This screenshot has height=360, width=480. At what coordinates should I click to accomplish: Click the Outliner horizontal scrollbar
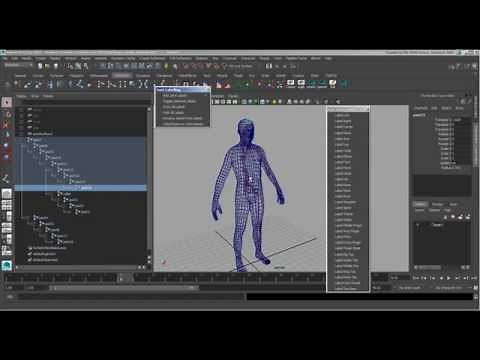(78, 267)
